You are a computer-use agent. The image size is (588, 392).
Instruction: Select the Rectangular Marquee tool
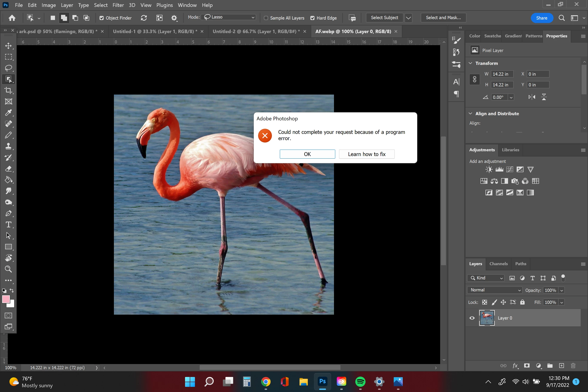tap(9, 57)
